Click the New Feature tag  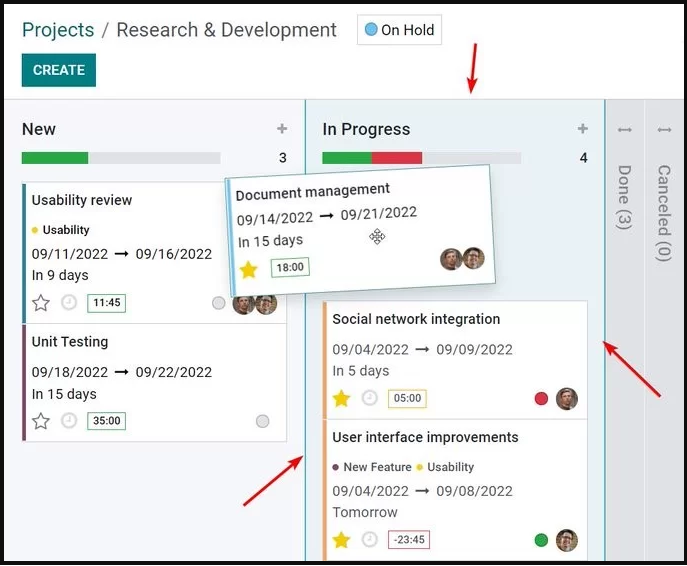(377, 467)
